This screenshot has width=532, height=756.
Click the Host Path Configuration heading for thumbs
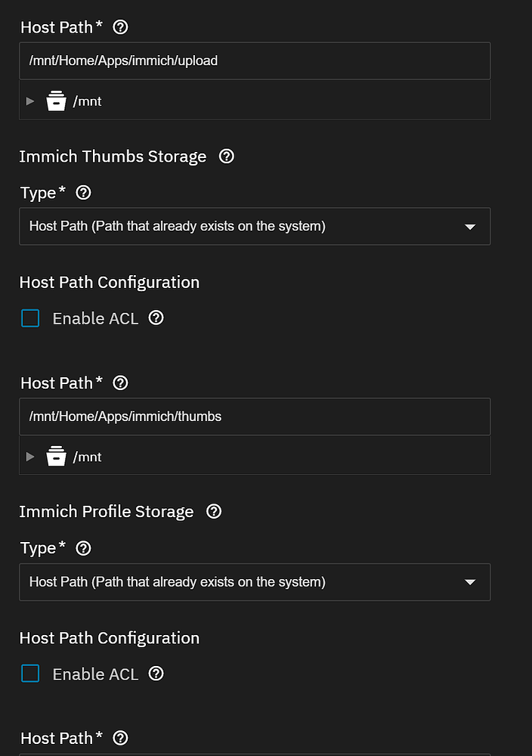pyautogui.click(x=109, y=282)
